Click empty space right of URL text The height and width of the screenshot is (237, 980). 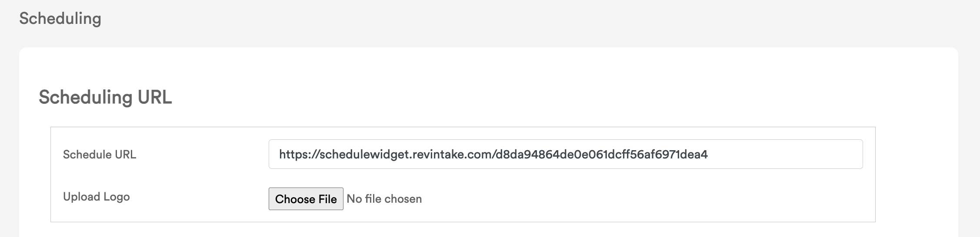pyautogui.click(x=783, y=154)
